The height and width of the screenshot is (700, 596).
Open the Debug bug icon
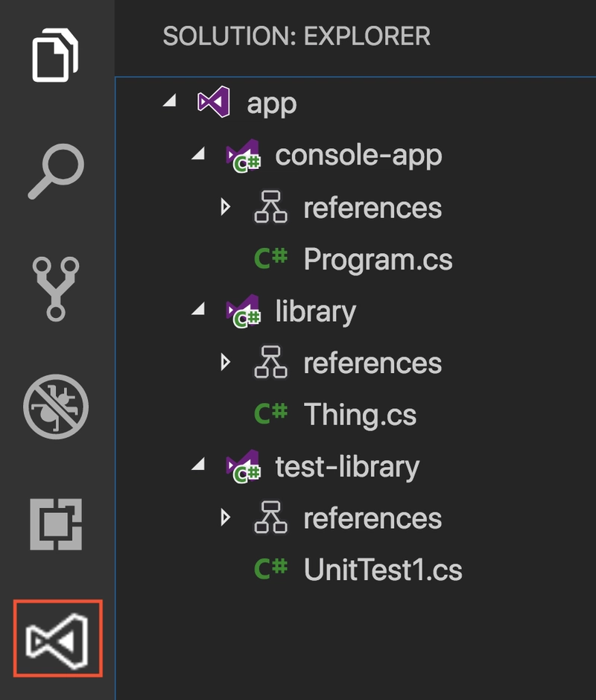[56, 407]
